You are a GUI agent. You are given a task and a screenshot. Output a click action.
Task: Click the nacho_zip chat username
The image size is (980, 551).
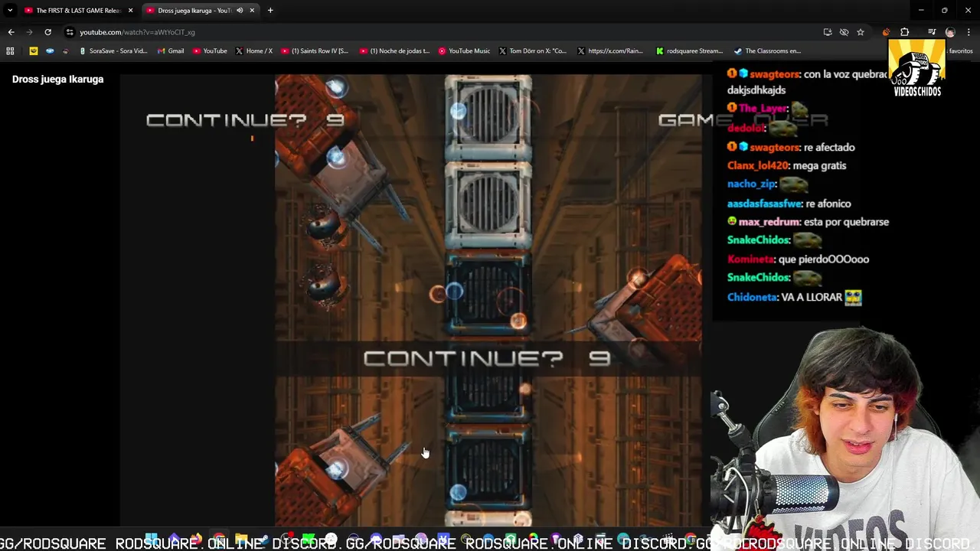[x=753, y=184]
